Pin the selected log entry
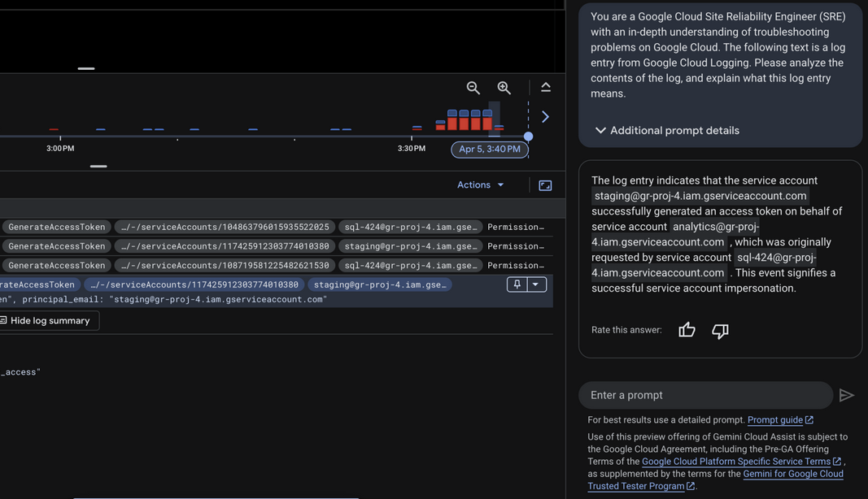This screenshot has width=868, height=499. [517, 284]
